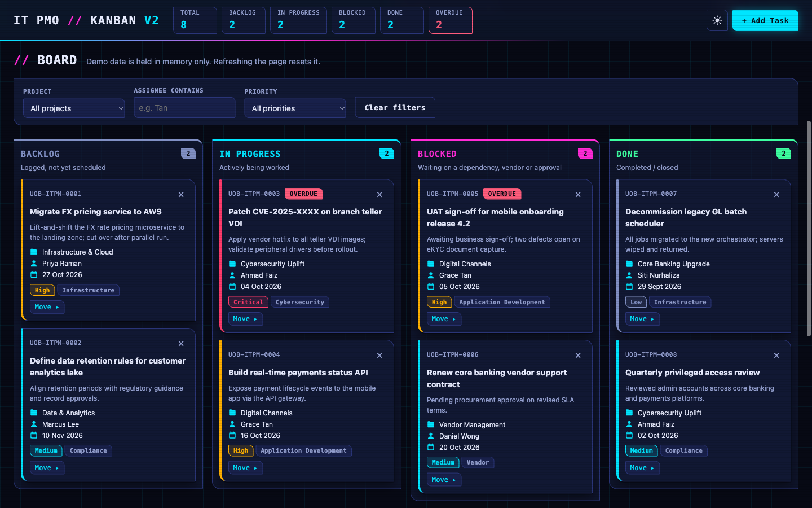The image size is (812, 508).
Task: Close the UOB-ITPM-0003 card
Action: pos(379,195)
